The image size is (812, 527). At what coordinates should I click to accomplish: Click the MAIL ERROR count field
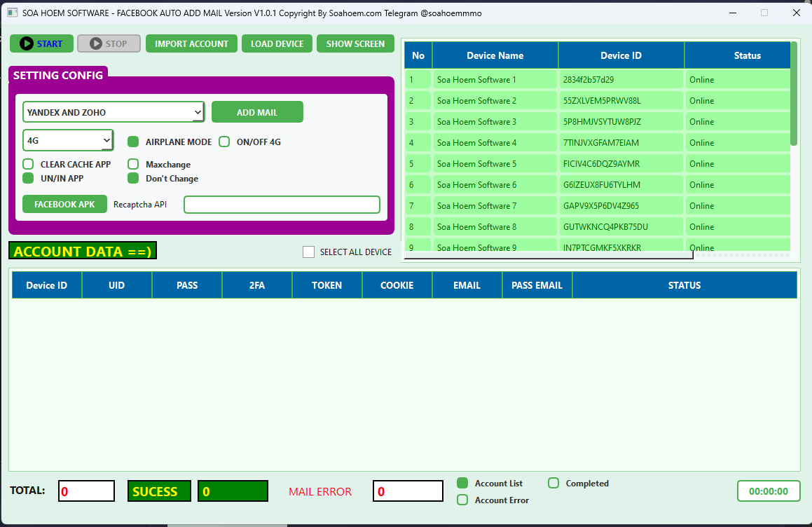408,491
